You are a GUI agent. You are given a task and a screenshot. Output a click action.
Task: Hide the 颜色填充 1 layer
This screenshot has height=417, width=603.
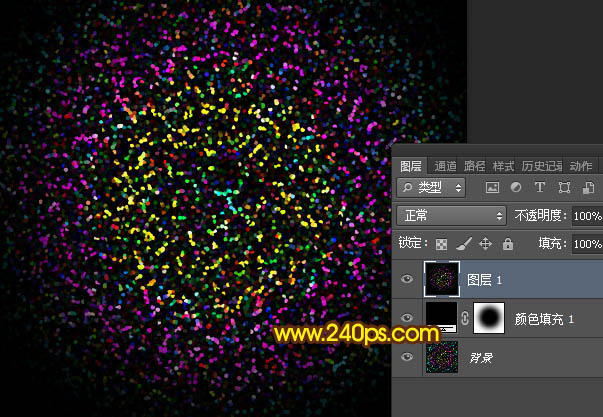coord(407,318)
